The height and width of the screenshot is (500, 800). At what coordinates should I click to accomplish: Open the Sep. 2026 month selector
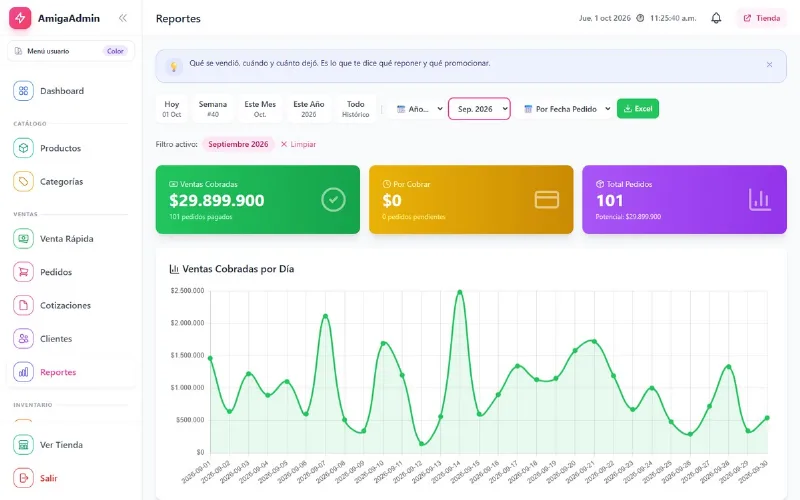pos(479,109)
